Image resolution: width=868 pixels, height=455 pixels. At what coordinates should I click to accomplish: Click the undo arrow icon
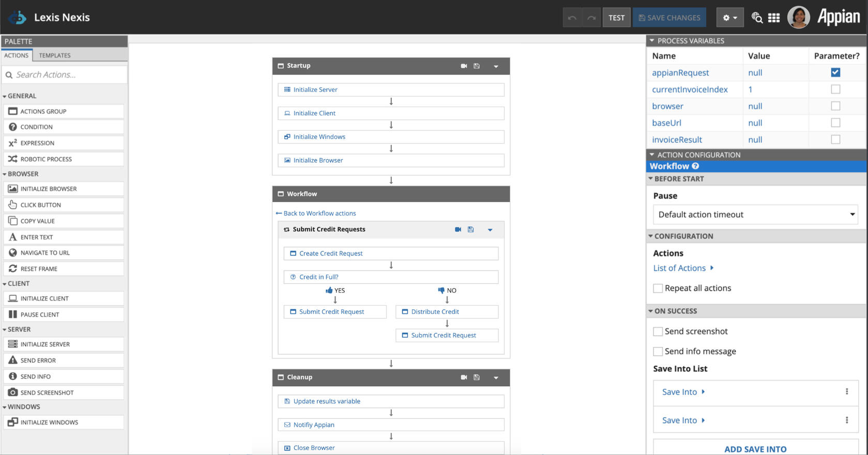(x=572, y=18)
